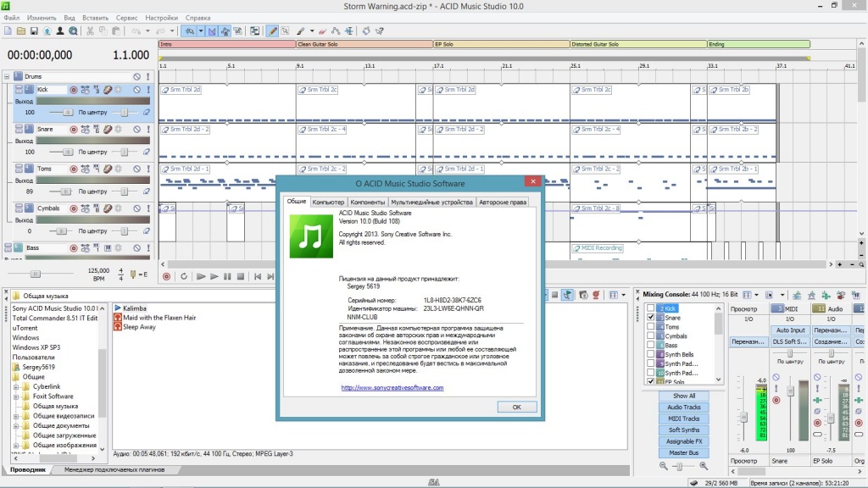Click the Soft Synths button

pos(684,430)
